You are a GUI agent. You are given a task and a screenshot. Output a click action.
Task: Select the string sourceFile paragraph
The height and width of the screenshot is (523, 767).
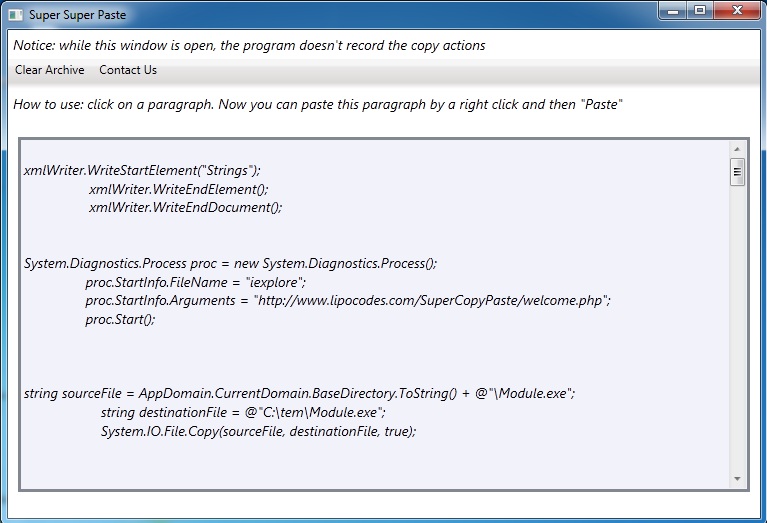click(299, 412)
